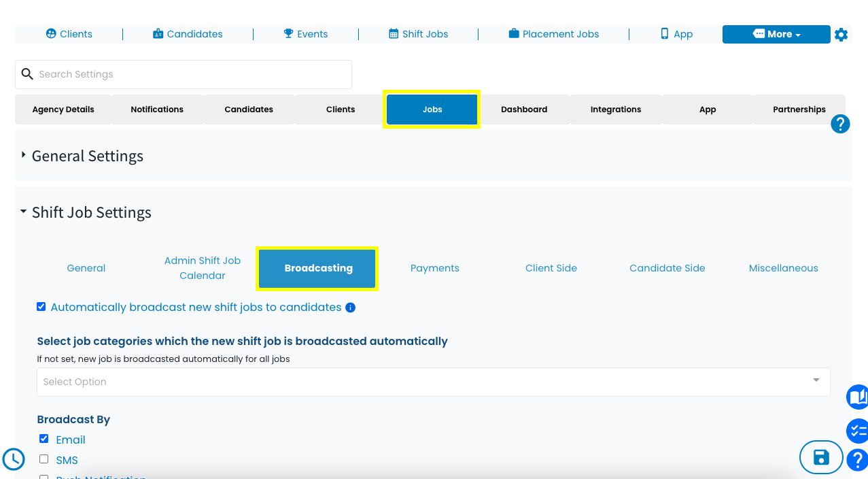Select the Jobs settings tab
This screenshot has height=479, width=868.
432,110
